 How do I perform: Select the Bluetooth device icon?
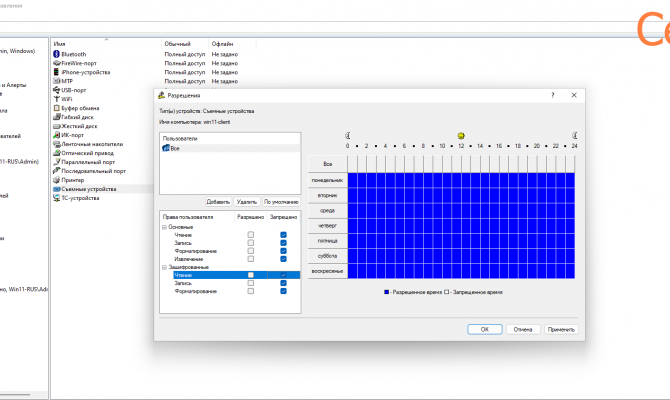[56, 54]
